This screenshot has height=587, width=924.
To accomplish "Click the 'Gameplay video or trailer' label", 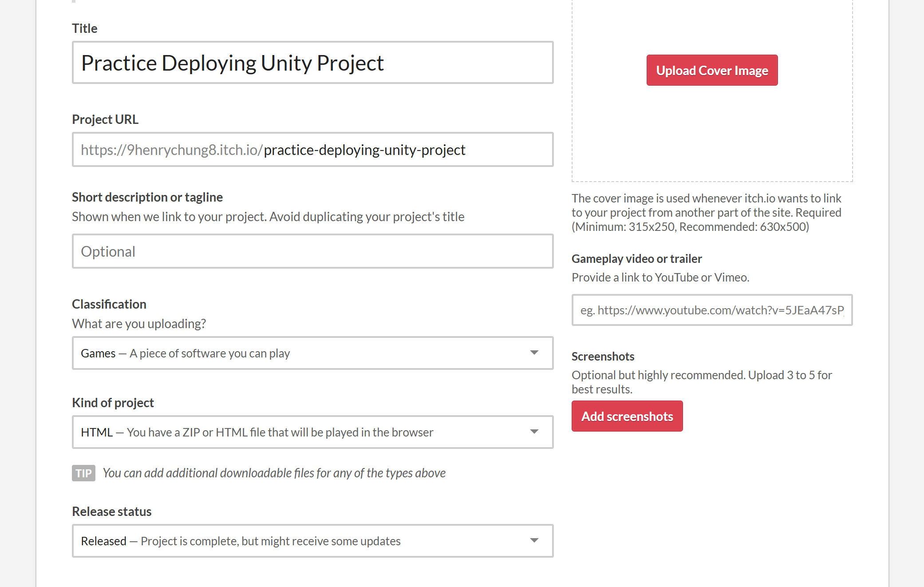I will point(636,259).
